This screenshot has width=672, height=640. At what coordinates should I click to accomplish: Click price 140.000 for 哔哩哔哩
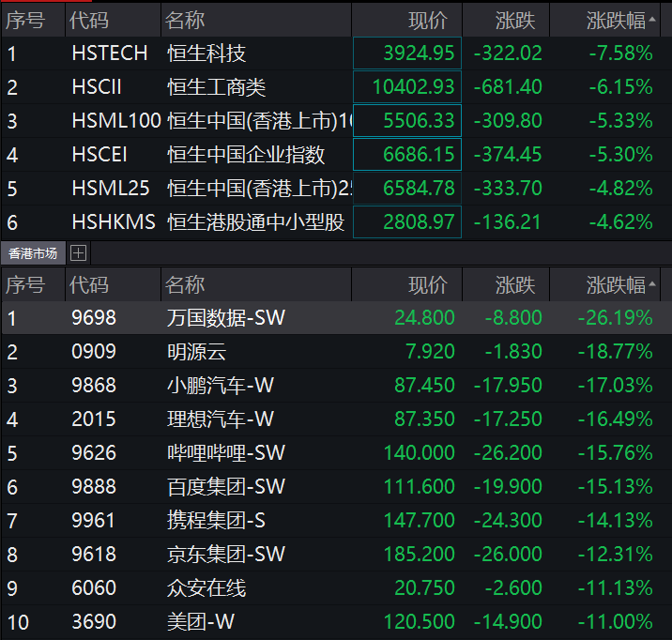(420, 453)
